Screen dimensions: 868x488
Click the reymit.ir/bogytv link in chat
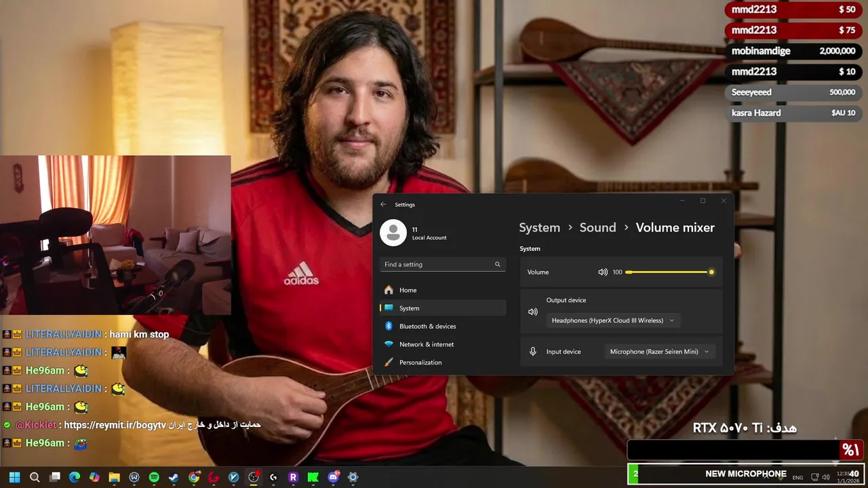point(115,425)
